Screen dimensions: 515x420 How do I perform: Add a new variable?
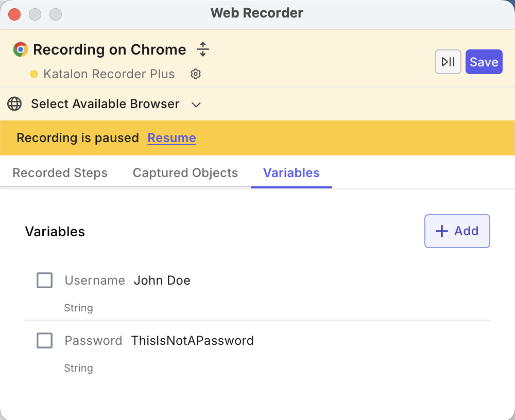[457, 231]
